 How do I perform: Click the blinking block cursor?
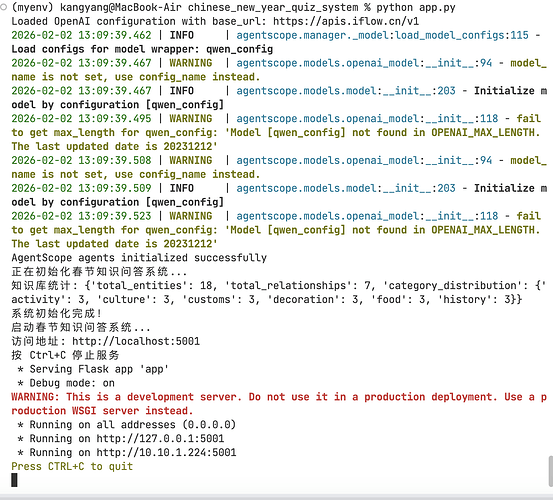point(14,480)
